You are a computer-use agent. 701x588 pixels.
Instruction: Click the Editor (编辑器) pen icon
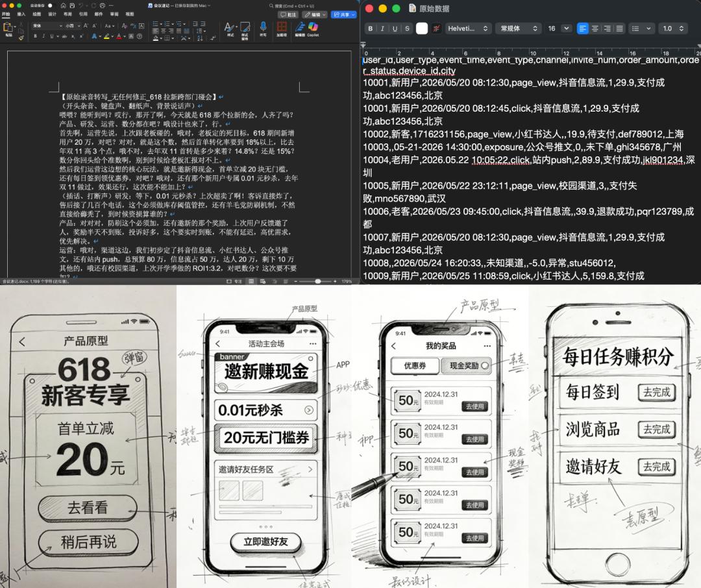pyautogui.click(x=300, y=27)
